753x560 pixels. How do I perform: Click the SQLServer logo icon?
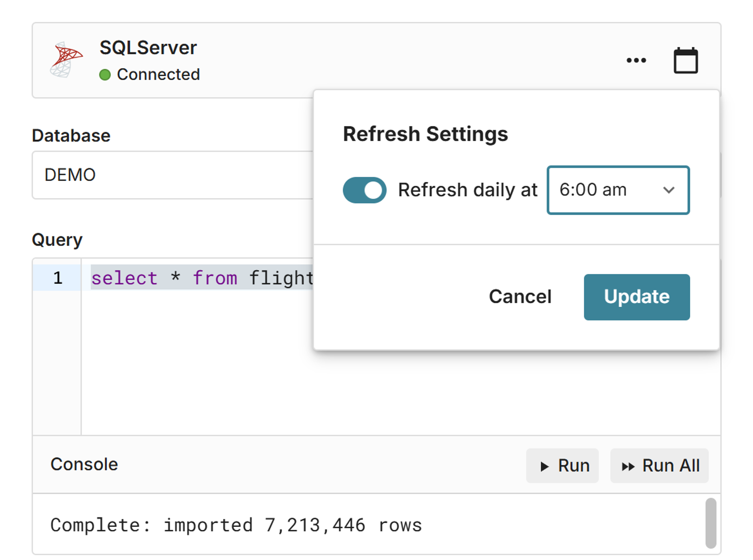(66, 60)
